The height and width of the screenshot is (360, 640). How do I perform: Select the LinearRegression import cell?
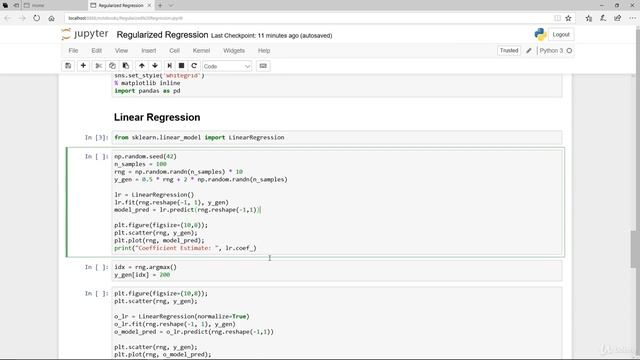point(337,138)
